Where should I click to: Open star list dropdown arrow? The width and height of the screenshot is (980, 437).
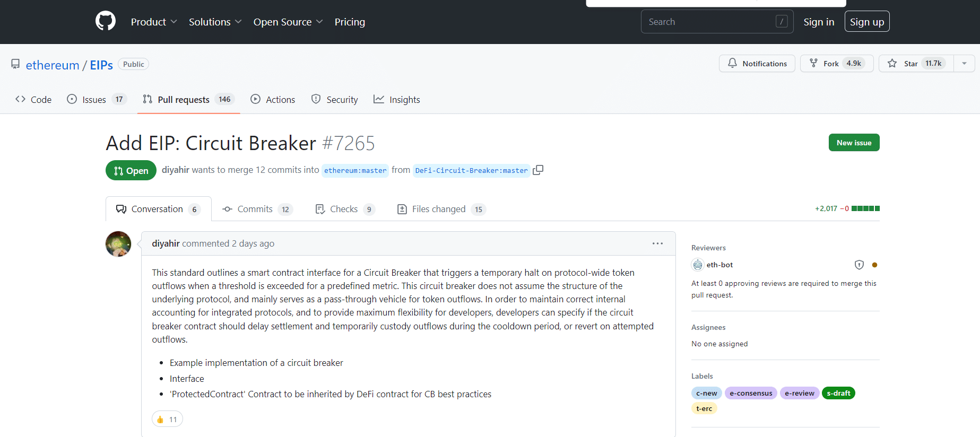pyautogui.click(x=964, y=63)
